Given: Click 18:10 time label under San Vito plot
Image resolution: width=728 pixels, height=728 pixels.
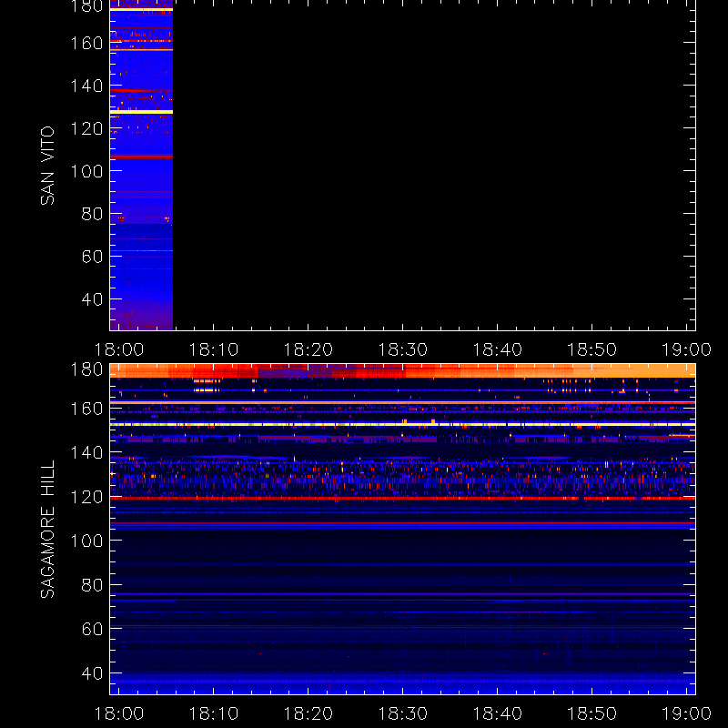Looking at the screenshot, I should coord(214,349).
